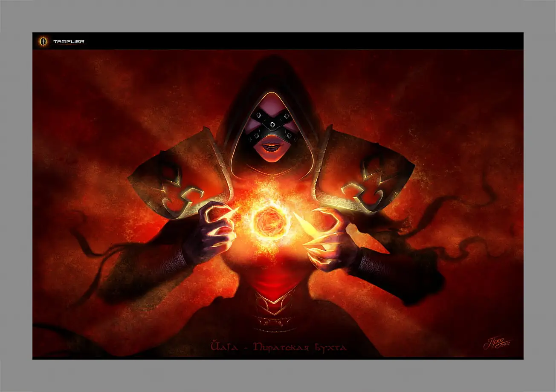This screenshot has height=392, width=556.
Task: Click the 'Пиратская бухта' caption text
Action: point(300,347)
